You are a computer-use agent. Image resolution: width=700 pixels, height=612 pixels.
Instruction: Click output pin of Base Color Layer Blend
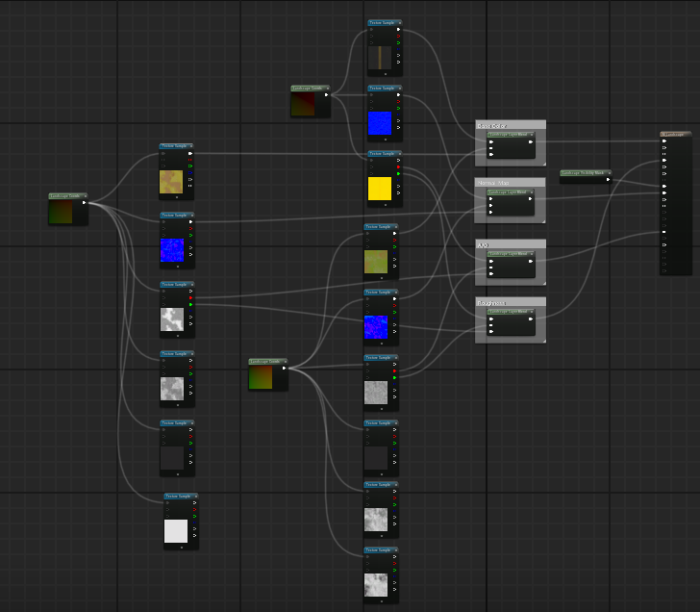[531, 142]
